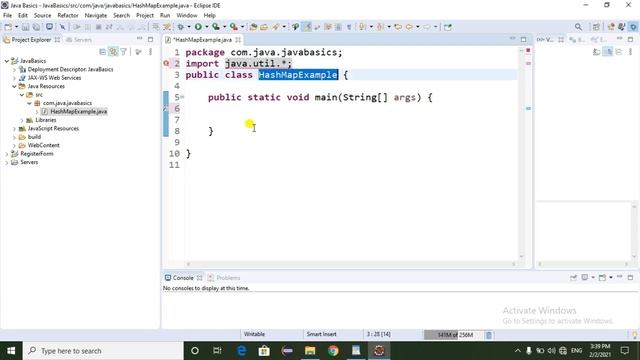Click the Save All toolbar icon
Viewport: 640px width, 360px height.
point(36,27)
